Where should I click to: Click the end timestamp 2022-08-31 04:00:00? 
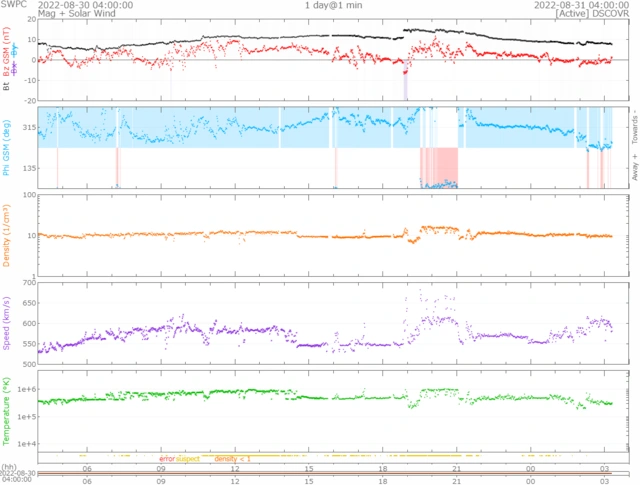pyautogui.click(x=587, y=5)
